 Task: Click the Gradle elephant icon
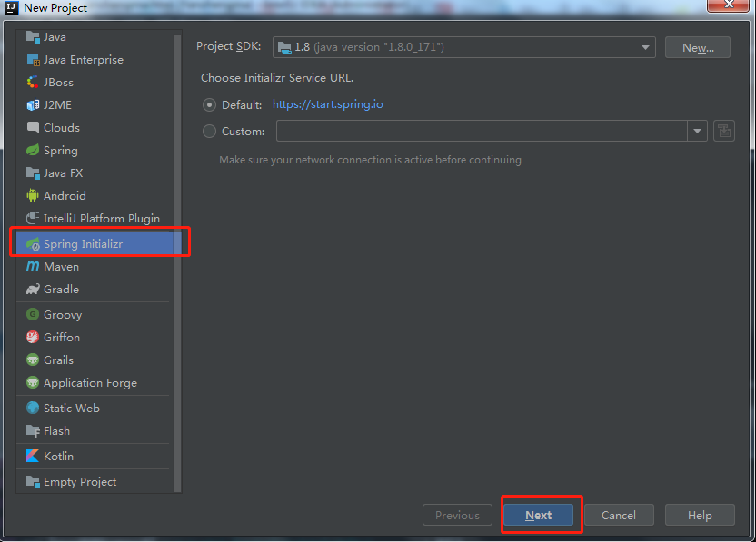click(x=33, y=289)
